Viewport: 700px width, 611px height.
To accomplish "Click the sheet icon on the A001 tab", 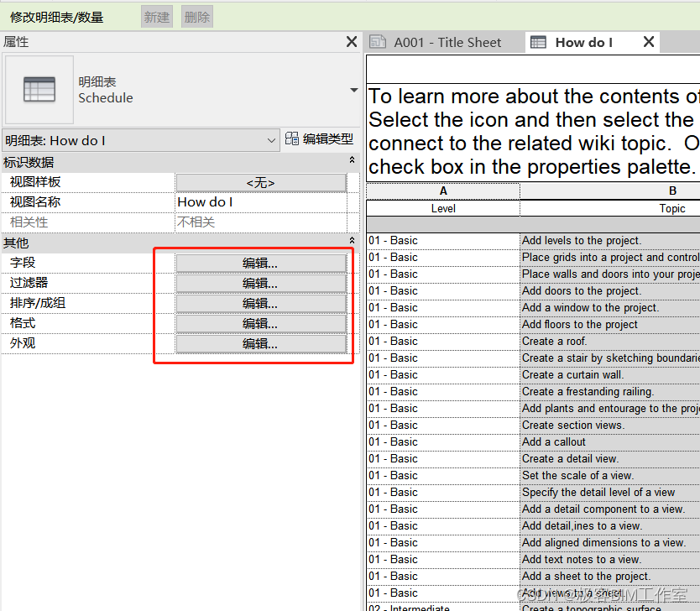I will (378, 42).
